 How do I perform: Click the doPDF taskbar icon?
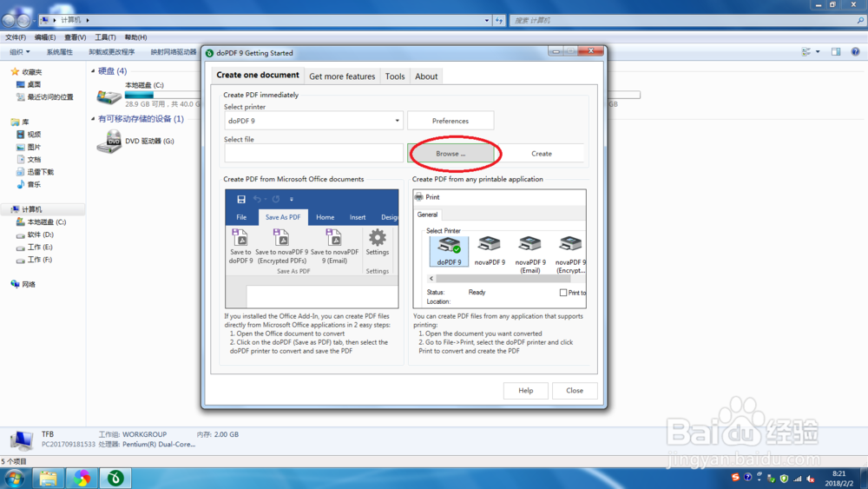(x=115, y=478)
